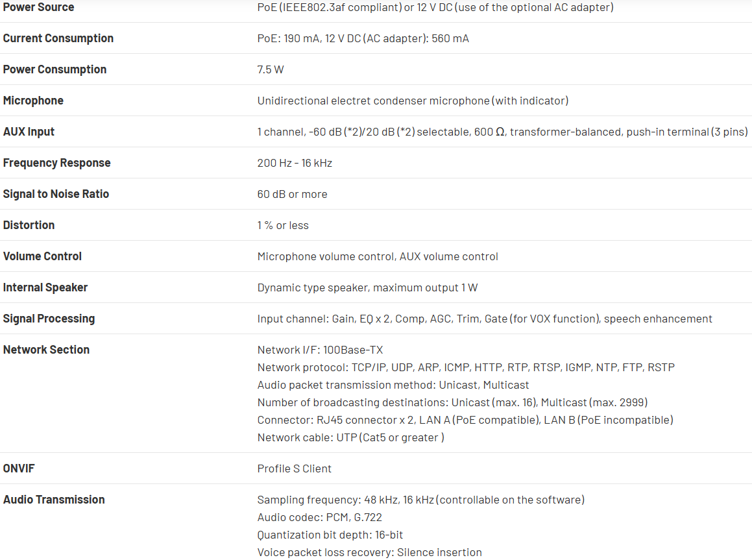Click the ONVIF row label
The height and width of the screenshot is (560, 752).
(x=20, y=469)
